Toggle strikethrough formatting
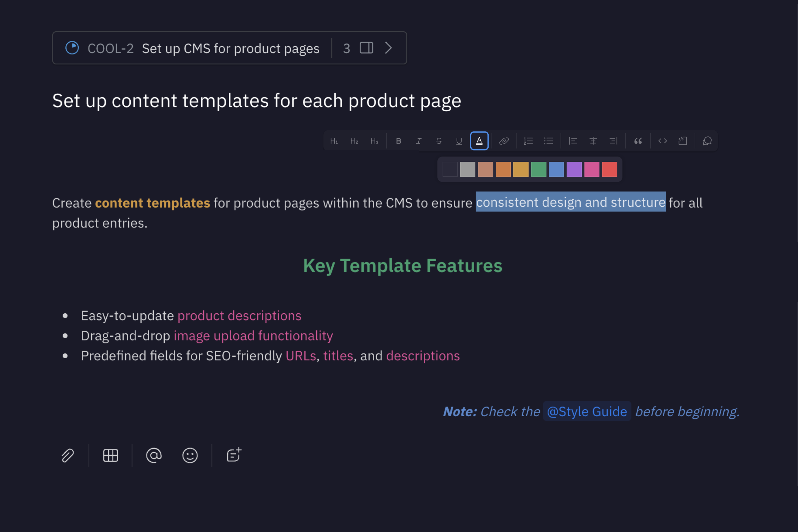Image resolution: width=798 pixels, height=532 pixels. 439,141
